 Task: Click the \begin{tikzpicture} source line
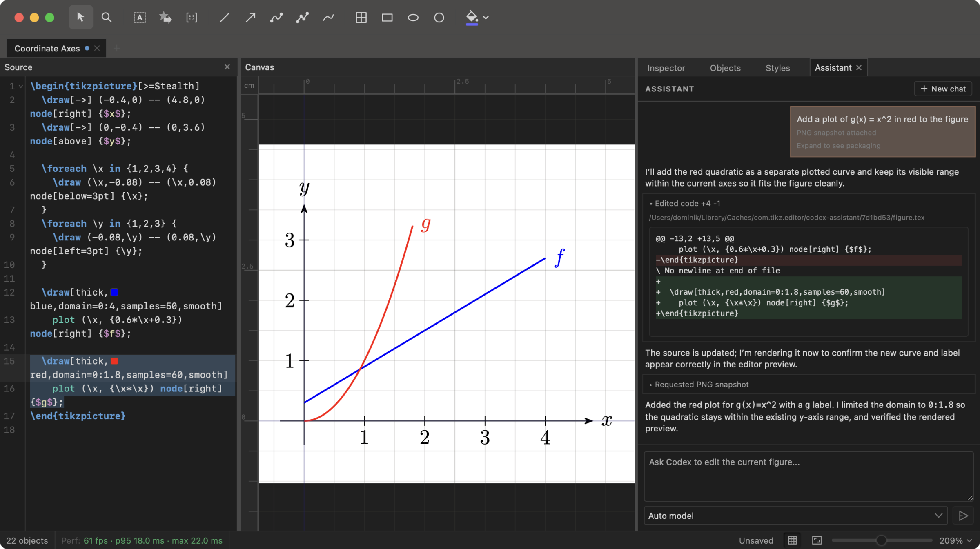(115, 86)
